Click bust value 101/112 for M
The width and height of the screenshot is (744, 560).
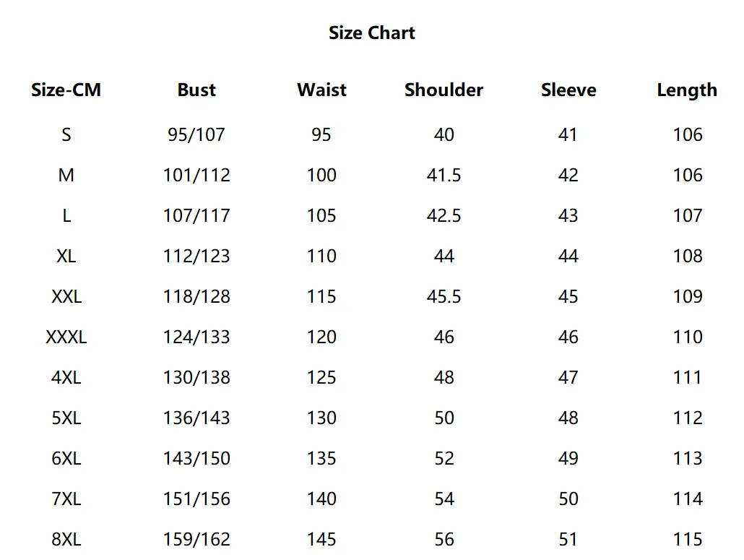tap(196, 175)
